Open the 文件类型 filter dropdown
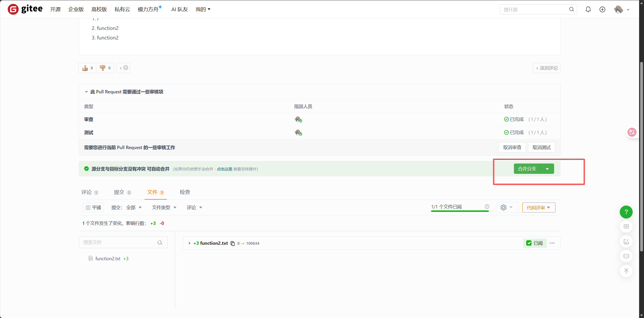This screenshot has height=318, width=644. tap(164, 208)
